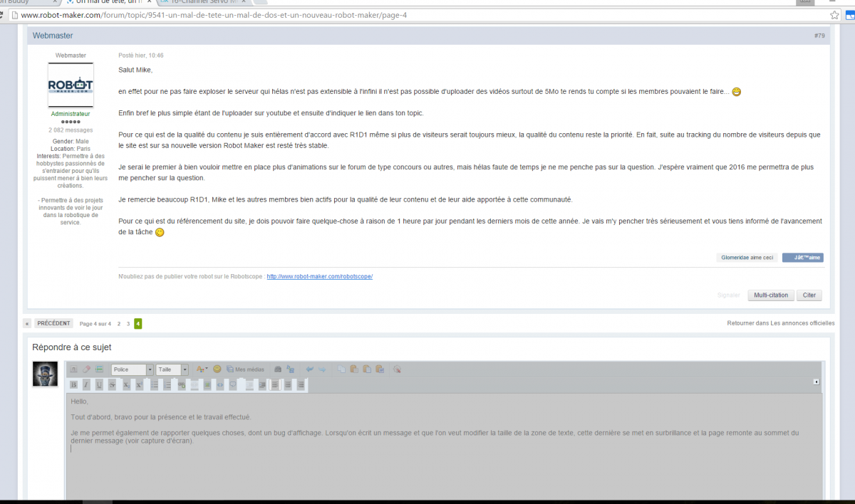Open the robotscope signature link
The width and height of the screenshot is (855, 504).
pyautogui.click(x=319, y=276)
